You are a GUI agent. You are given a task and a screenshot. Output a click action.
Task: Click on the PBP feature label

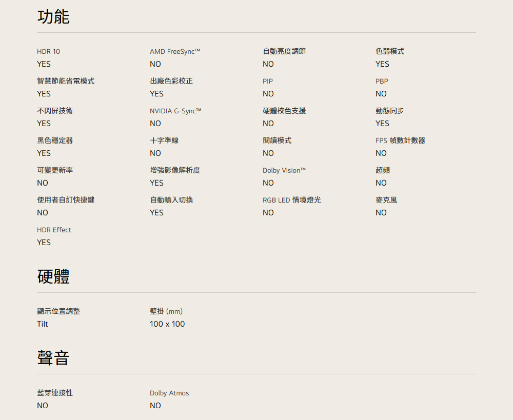382,81
